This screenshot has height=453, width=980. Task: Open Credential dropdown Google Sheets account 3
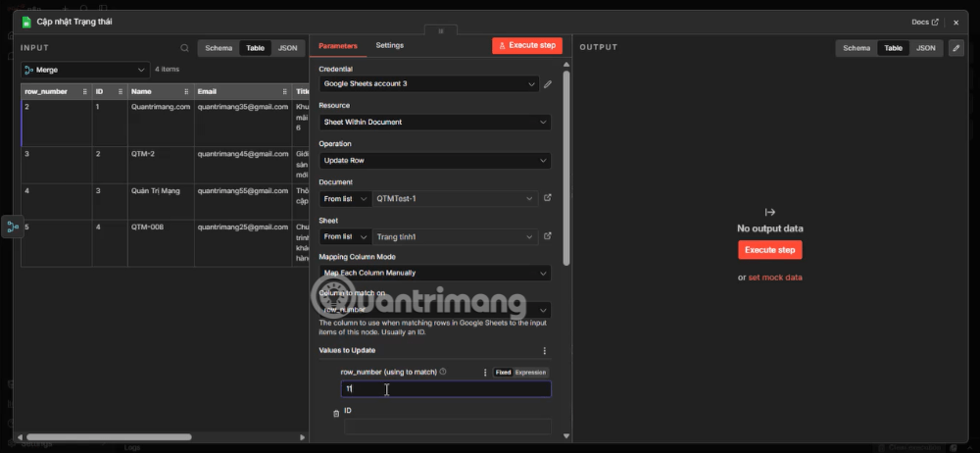click(x=429, y=84)
